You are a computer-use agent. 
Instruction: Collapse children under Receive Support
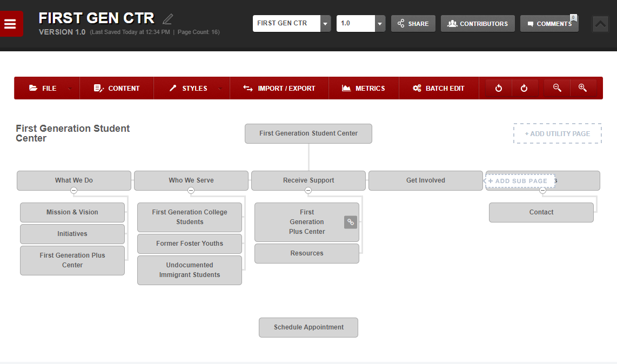[x=308, y=191]
